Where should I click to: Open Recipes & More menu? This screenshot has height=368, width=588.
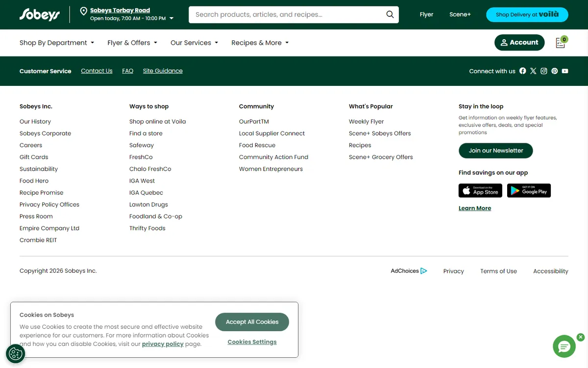click(x=260, y=43)
